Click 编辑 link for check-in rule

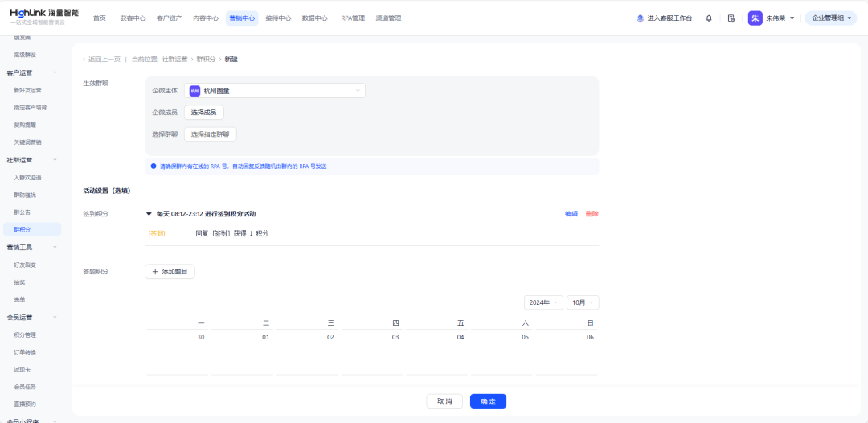pos(571,214)
